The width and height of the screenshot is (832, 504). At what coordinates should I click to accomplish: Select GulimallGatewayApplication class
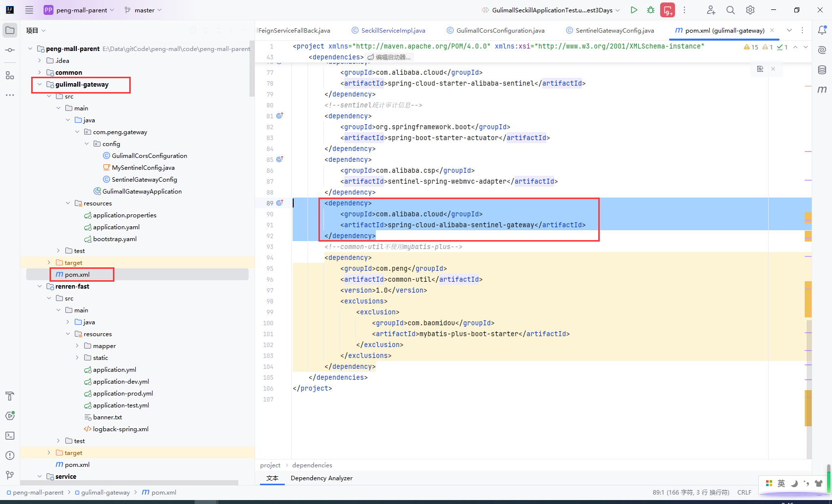(142, 191)
